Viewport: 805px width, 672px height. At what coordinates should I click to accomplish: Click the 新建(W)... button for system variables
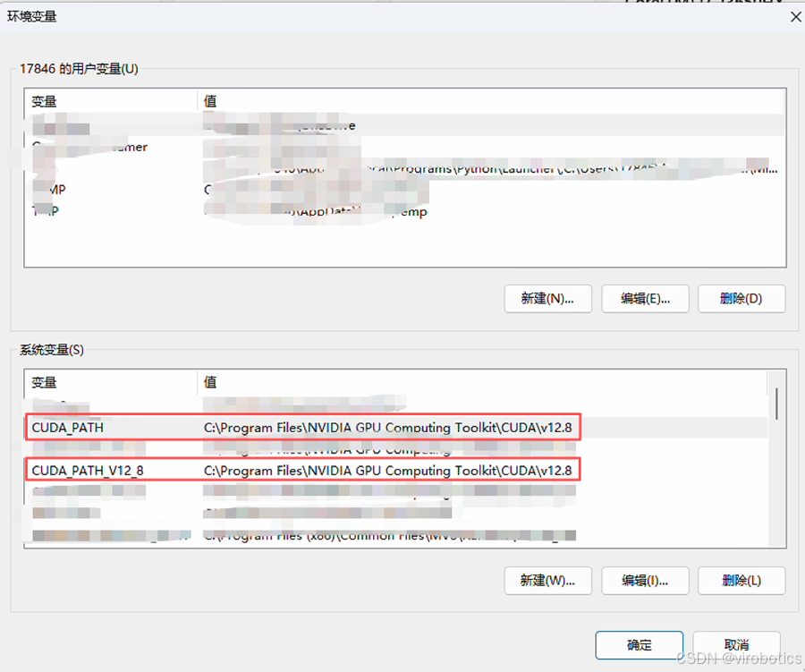click(x=547, y=581)
